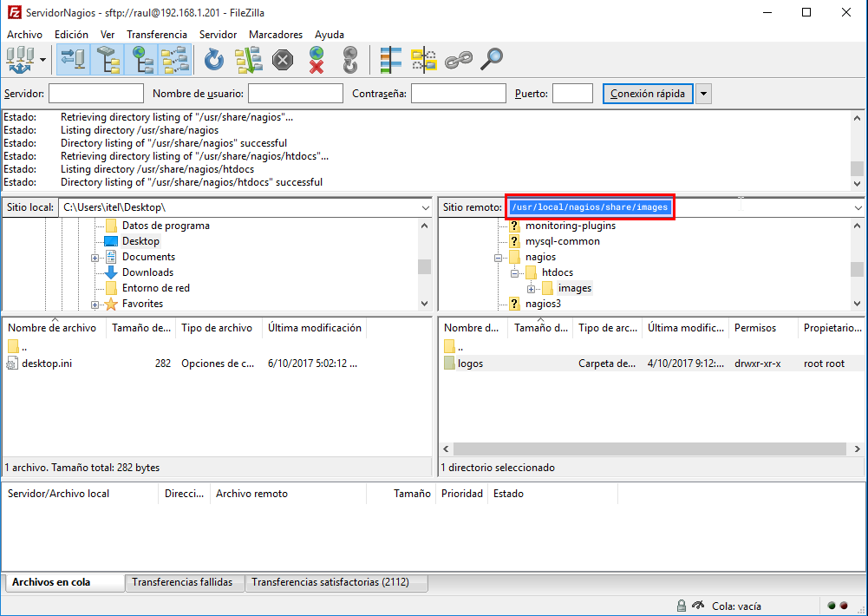
Task: Sort local files by Última modificación
Action: click(315, 328)
